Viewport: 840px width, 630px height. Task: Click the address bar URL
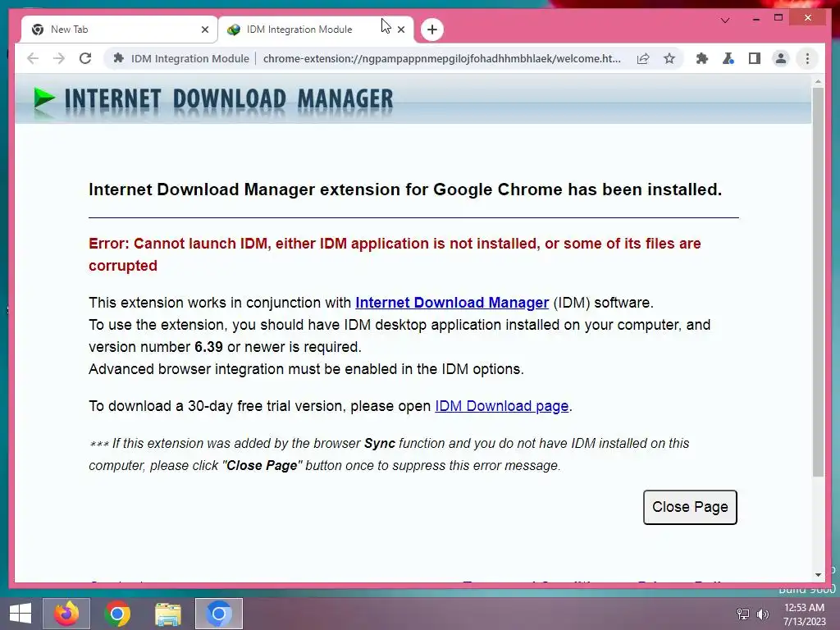click(x=442, y=58)
